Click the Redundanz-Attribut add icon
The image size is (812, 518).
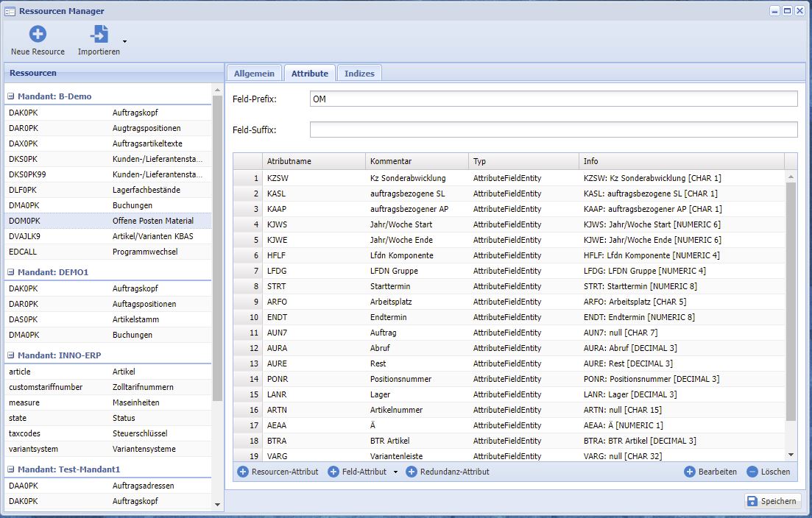(412, 472)
